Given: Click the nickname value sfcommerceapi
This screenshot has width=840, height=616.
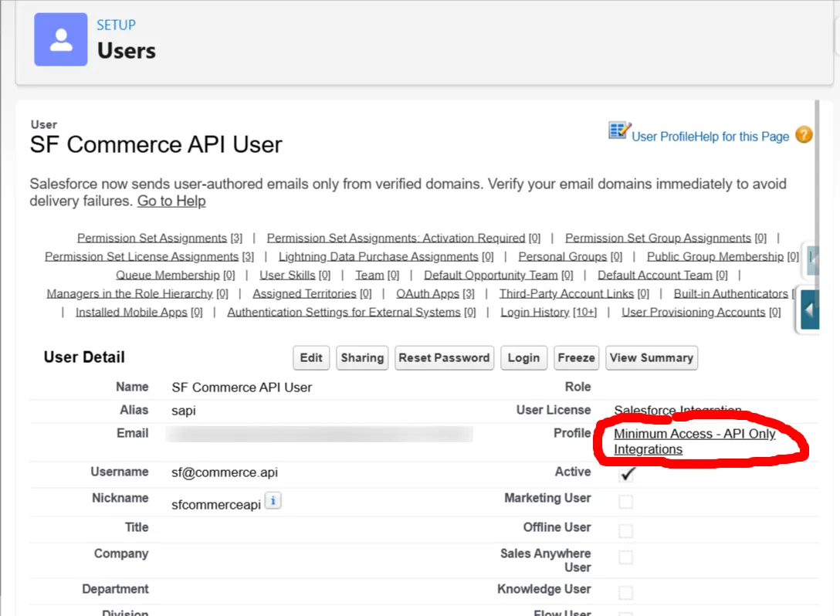Looking at the screenshot, I should tap(216, 505).
